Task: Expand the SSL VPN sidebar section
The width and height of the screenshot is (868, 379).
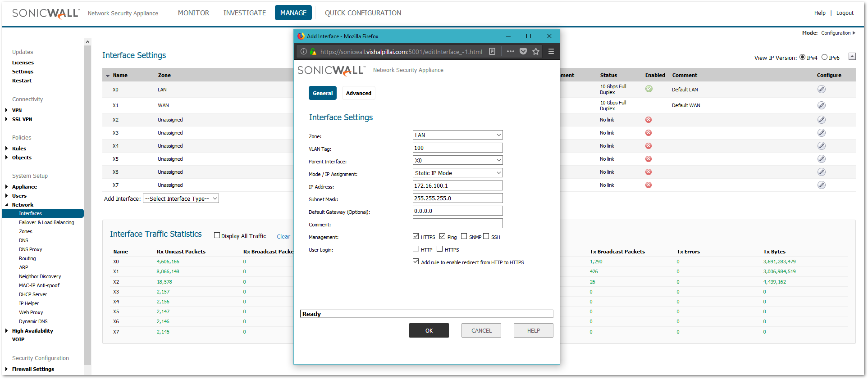Action: click(x=6, y=119)
